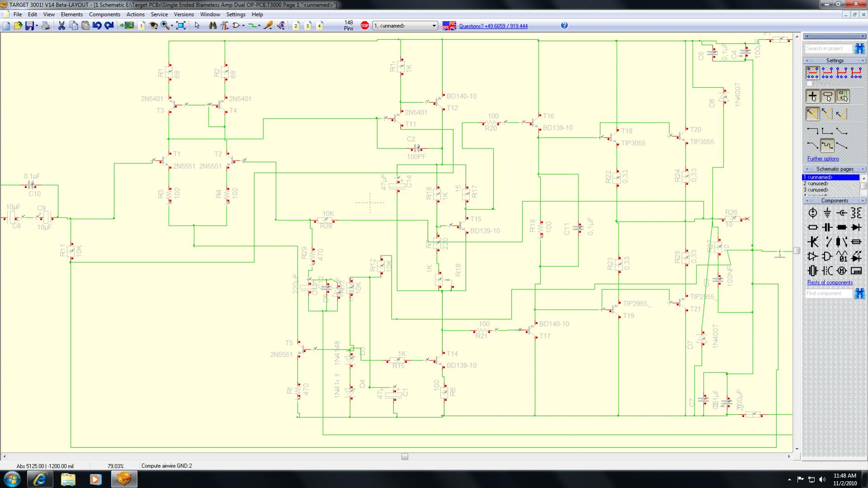Choose the crystal oscillator component icon
Image resolution: width=868 pixels, height=488 pixels.
coord(812,271)
